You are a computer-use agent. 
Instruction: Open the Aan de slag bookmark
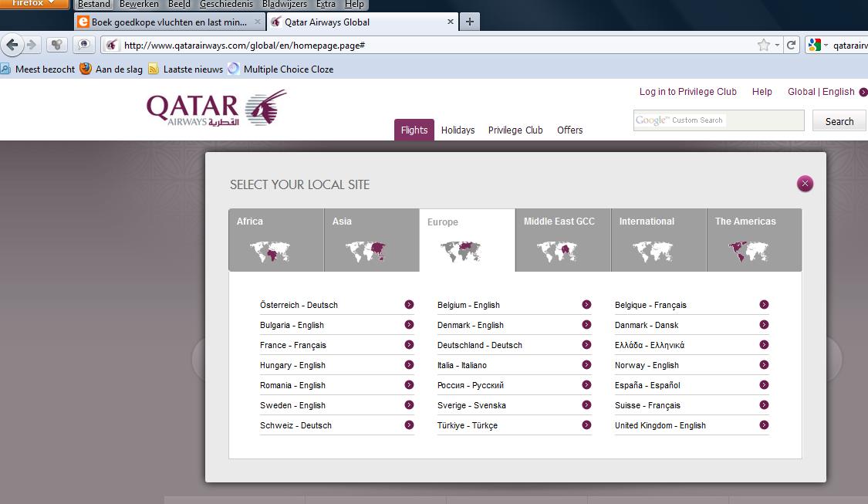tap(111, 69)
